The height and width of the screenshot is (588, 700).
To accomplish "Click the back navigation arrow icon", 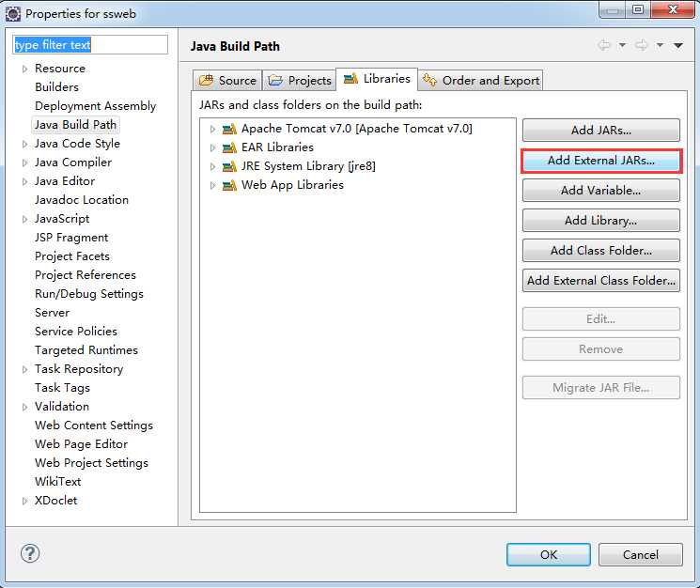I will tap(603, 45).
